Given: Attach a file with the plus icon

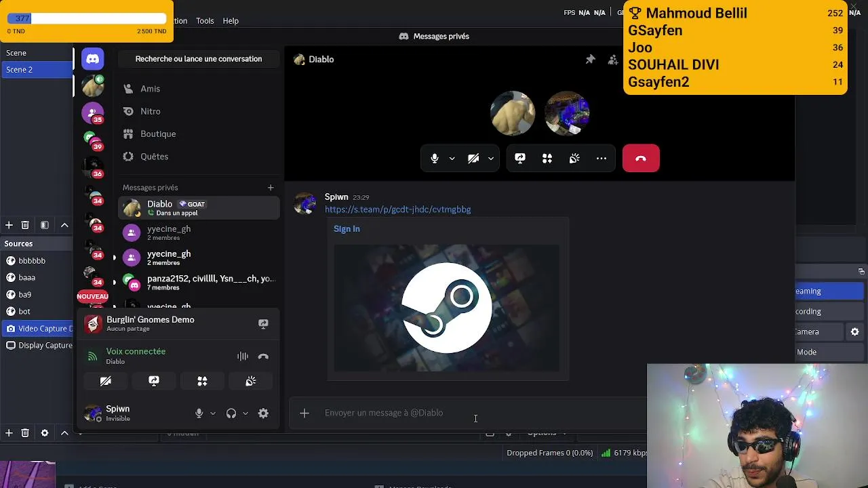Looking at the screenshot, I should (x=304, y=413).
